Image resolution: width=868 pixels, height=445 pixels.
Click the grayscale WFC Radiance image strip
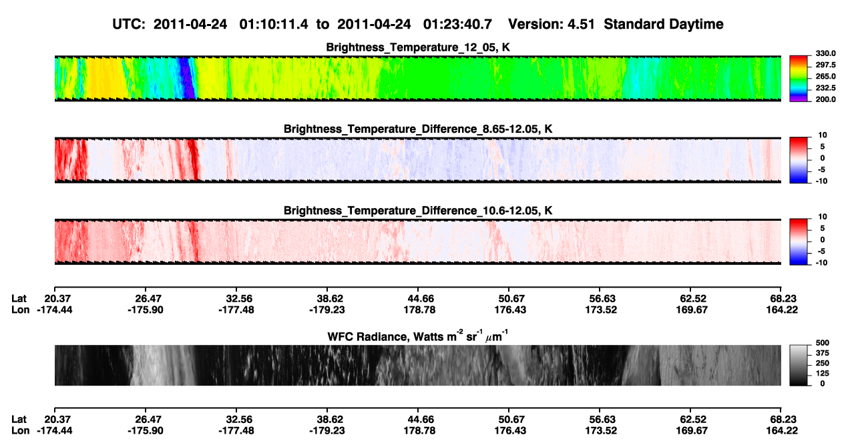point(418,366)
